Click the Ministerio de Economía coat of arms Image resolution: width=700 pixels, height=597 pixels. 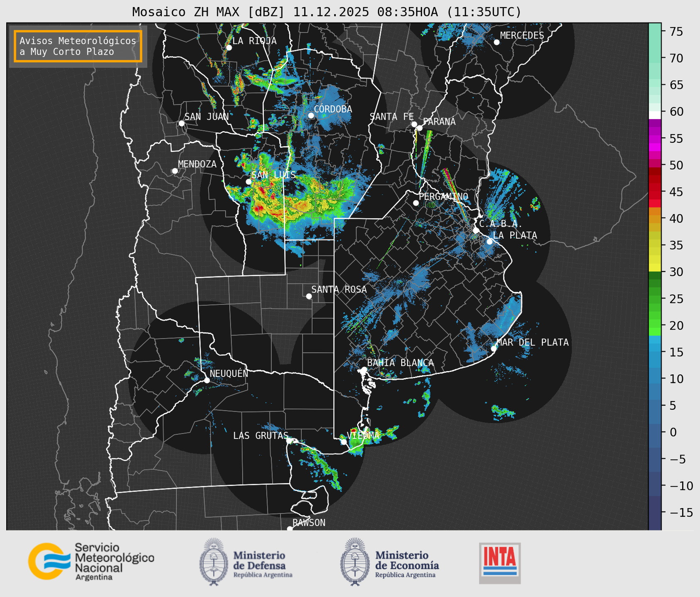pyautogui.click(x=355, y=562)
